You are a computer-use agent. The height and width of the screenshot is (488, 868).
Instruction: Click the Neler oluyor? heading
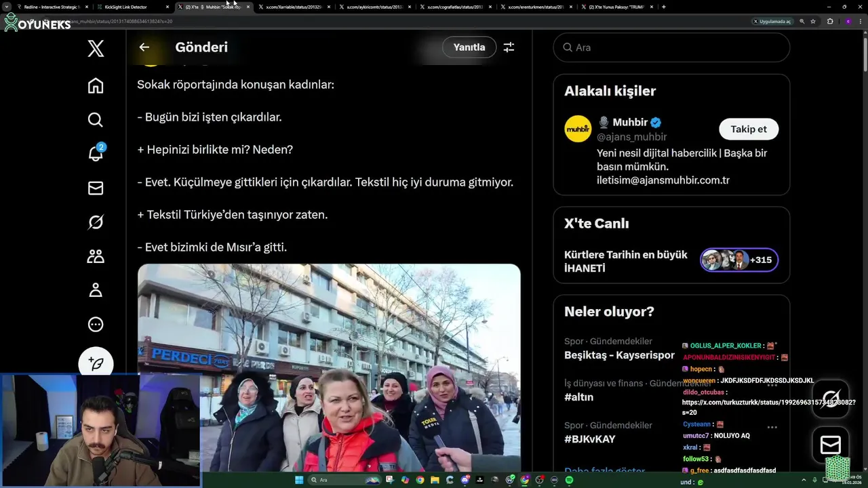click(x=609, y=312)
